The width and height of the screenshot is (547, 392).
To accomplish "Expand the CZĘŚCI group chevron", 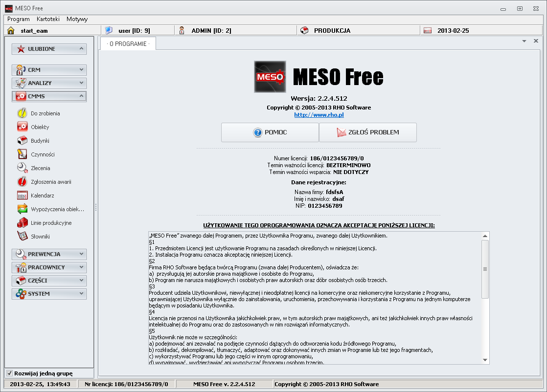I will click(81, 280).
